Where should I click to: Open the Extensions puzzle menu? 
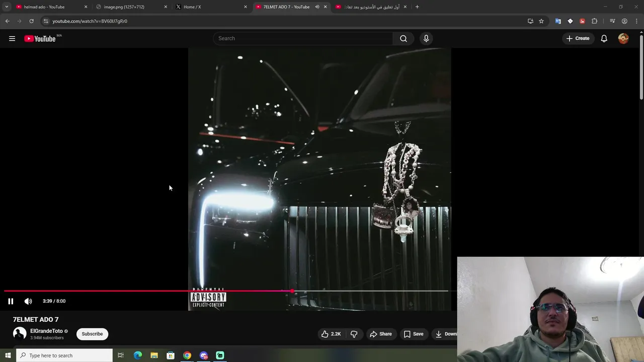pyautogui.click(x=595, y=21)
